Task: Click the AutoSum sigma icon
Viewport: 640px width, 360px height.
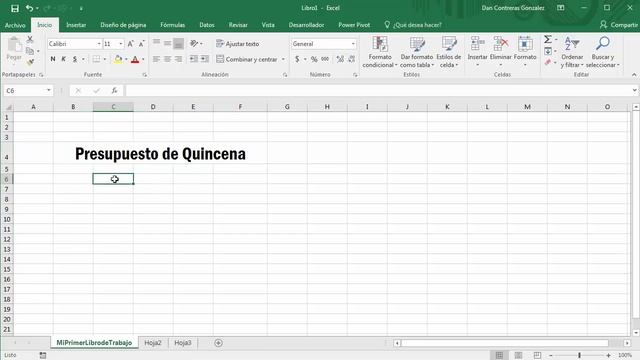Action: point(548,40)
